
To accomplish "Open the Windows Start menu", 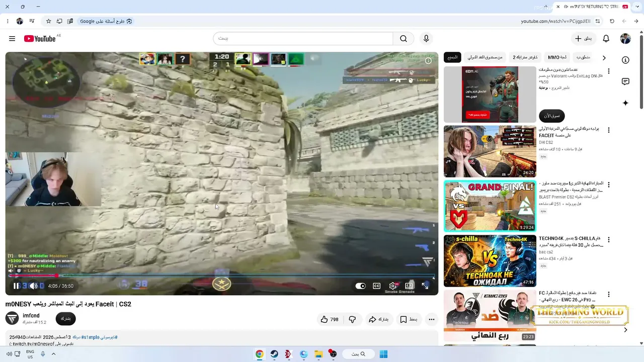I will click(383, 354).
